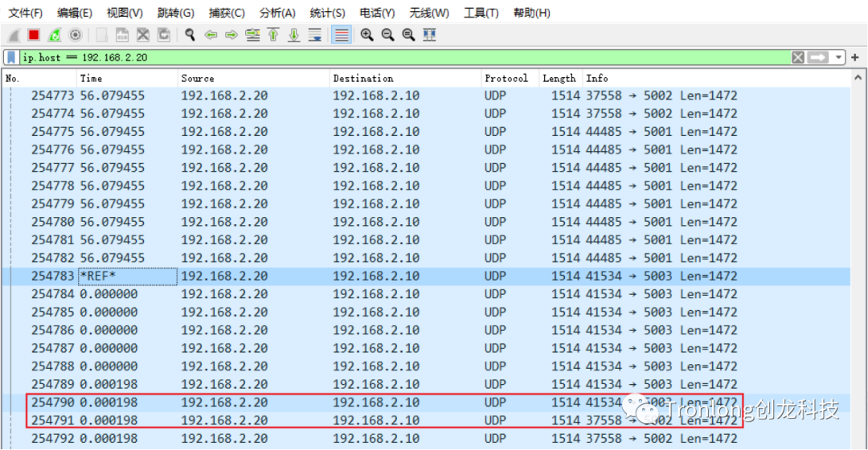
Task: Open the recent filters dropdown arrow
Action: click(838, 58)
